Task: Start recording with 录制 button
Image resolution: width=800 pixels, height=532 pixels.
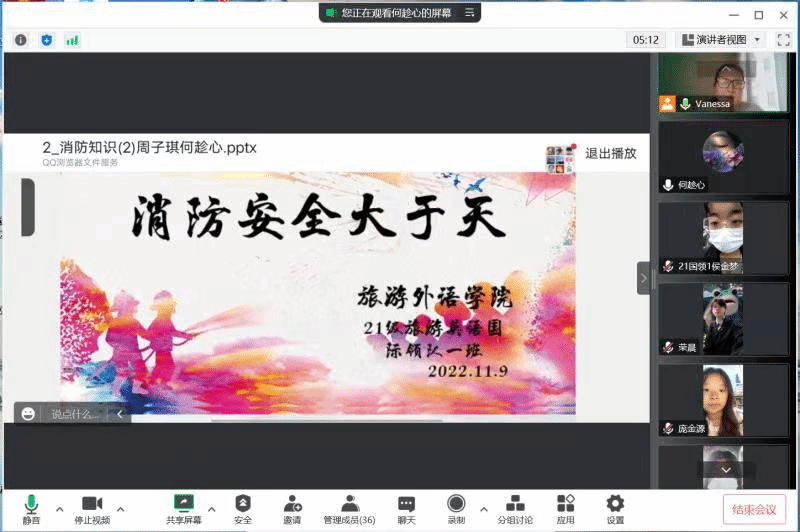Action: click(456, 508)
